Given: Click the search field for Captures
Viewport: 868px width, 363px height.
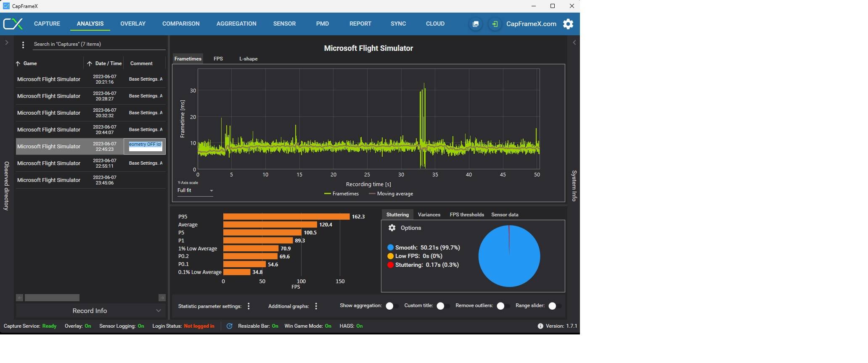Looking at the screenshot, I should point(99,44).
